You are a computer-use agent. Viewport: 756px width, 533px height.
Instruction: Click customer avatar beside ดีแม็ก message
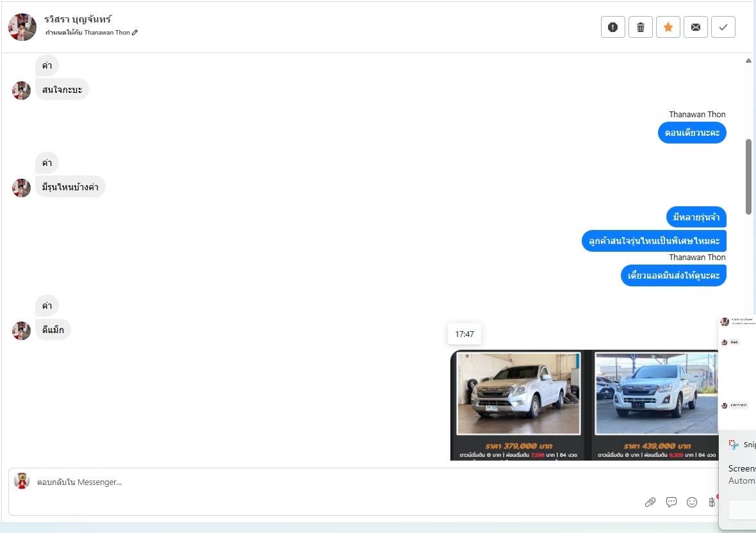21,331
